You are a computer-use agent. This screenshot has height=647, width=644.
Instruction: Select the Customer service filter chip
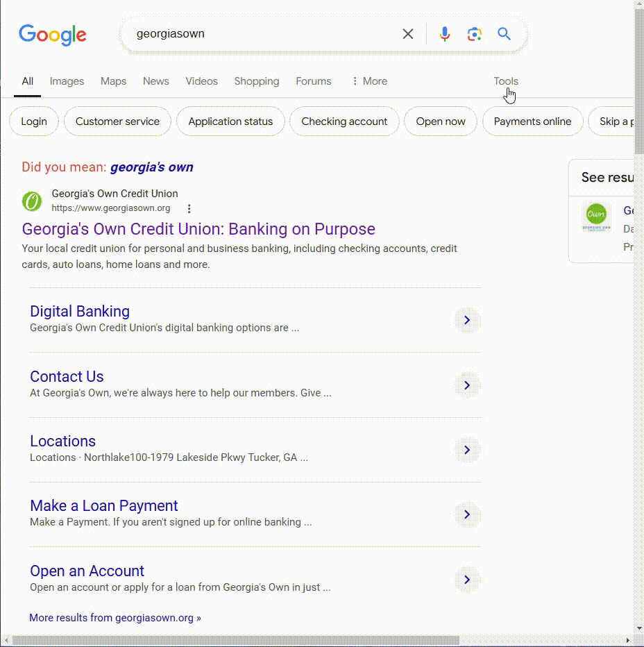[117, 121]
